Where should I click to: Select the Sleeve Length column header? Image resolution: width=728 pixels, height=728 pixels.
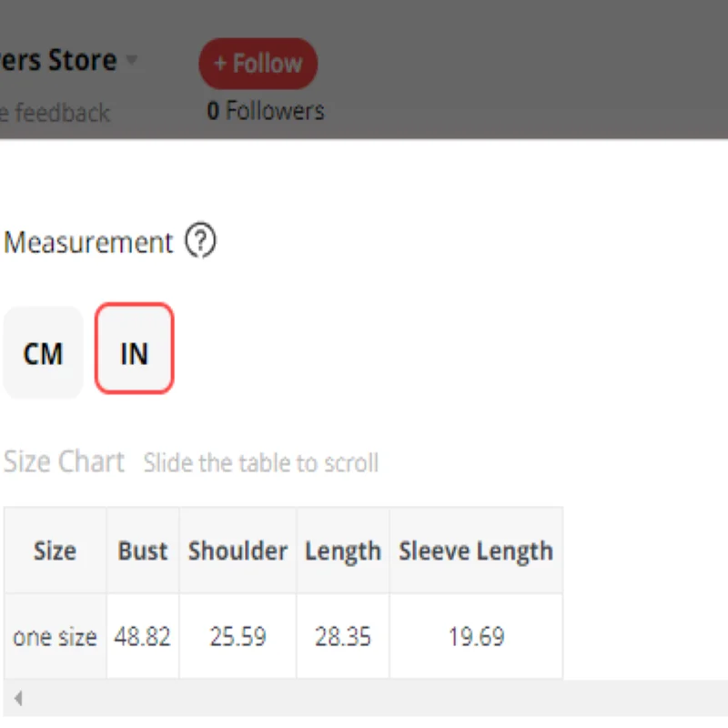tap(476, 551)
